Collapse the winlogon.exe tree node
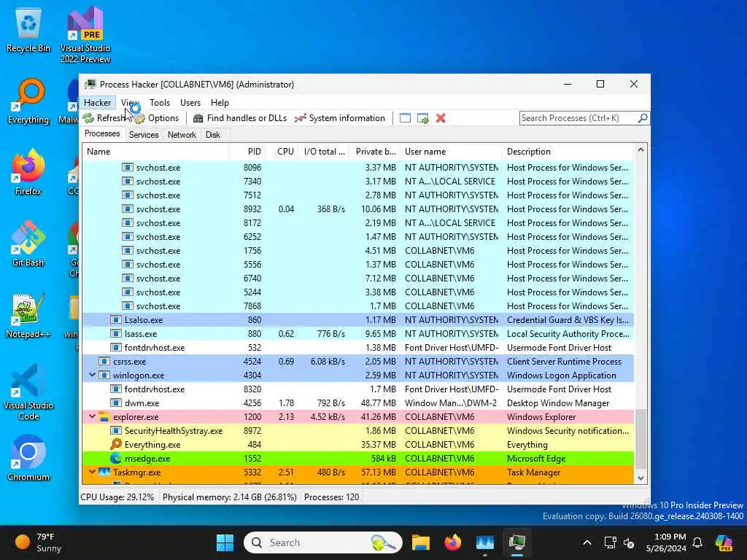This screenshot has height=560, width=747. tap(93, 375)
